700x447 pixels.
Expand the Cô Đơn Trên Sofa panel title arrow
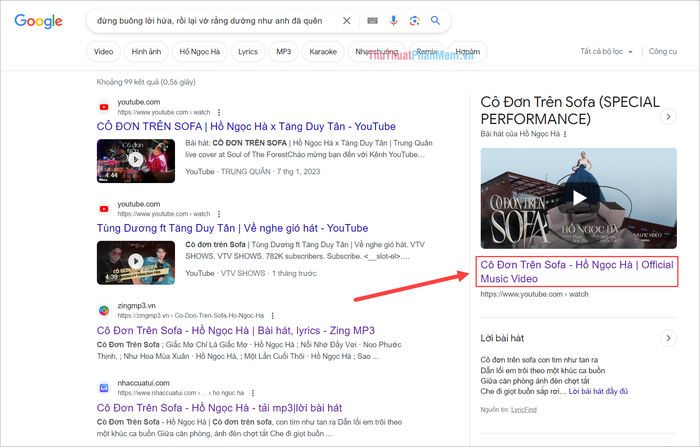click(668, 117)
